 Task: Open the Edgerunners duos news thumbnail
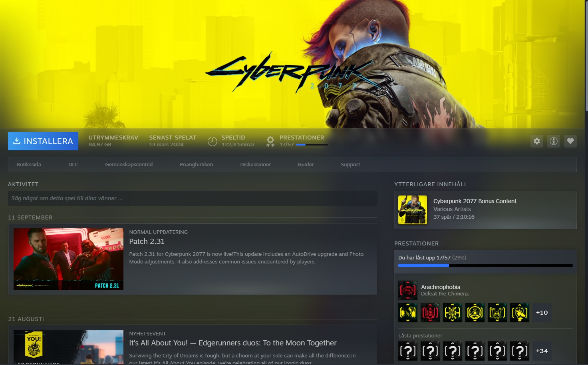coord(68,347)
